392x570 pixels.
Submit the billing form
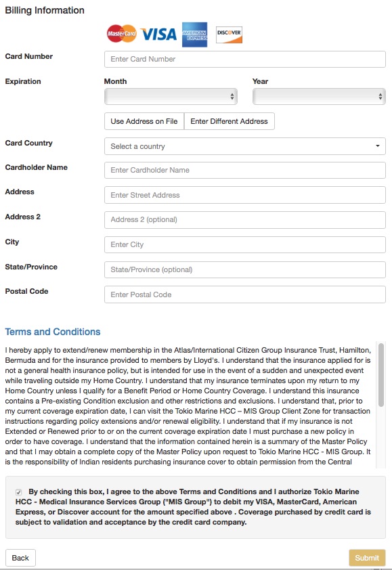pyautogui.click(x=367, y=558)
